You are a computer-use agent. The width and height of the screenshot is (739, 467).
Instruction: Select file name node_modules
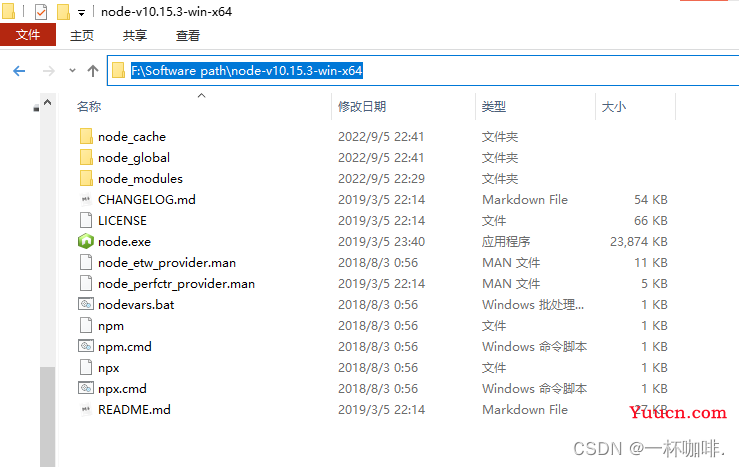pos(140,179)
